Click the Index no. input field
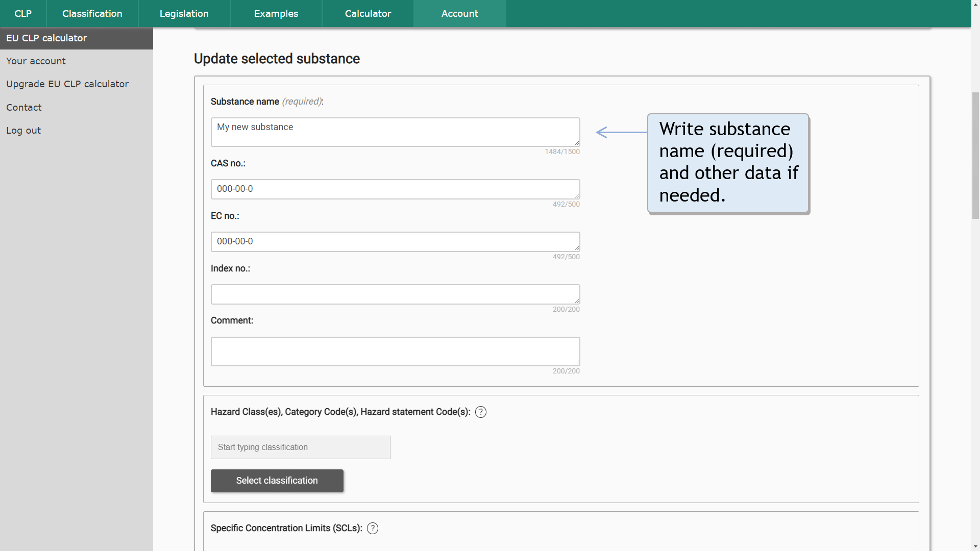The width and height of the screenshot is (980, 551). coord(395,294)
